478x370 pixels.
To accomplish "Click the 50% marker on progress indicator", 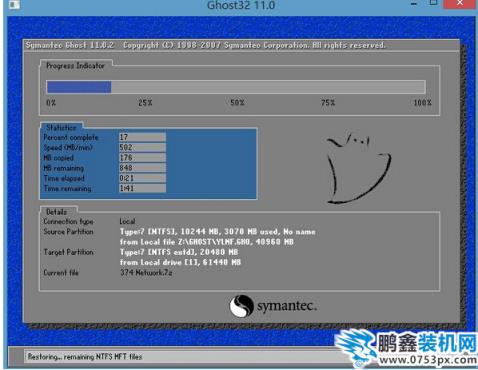I will tap(237, 102).
